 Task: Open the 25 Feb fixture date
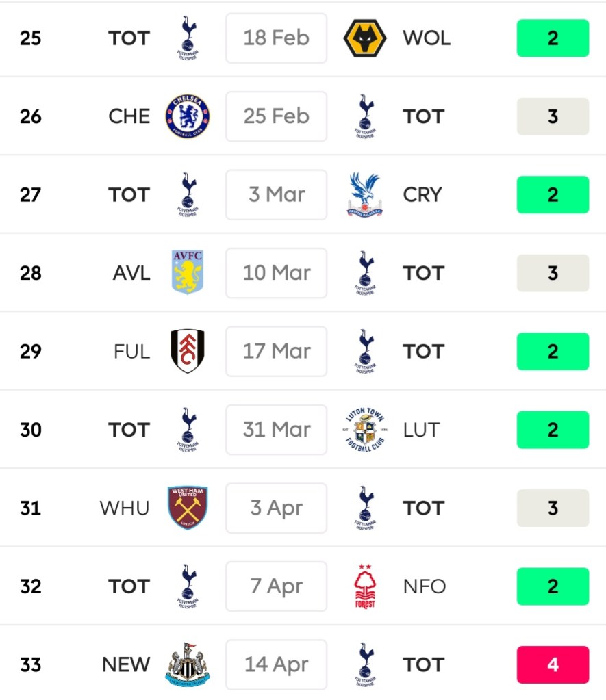[277, 116]
